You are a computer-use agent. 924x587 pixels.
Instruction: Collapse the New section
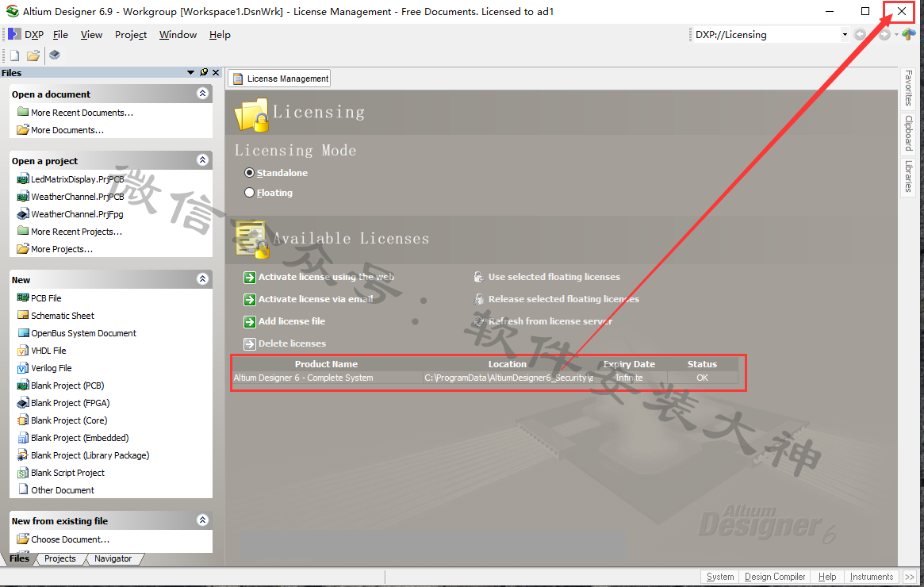click(203, 278)
